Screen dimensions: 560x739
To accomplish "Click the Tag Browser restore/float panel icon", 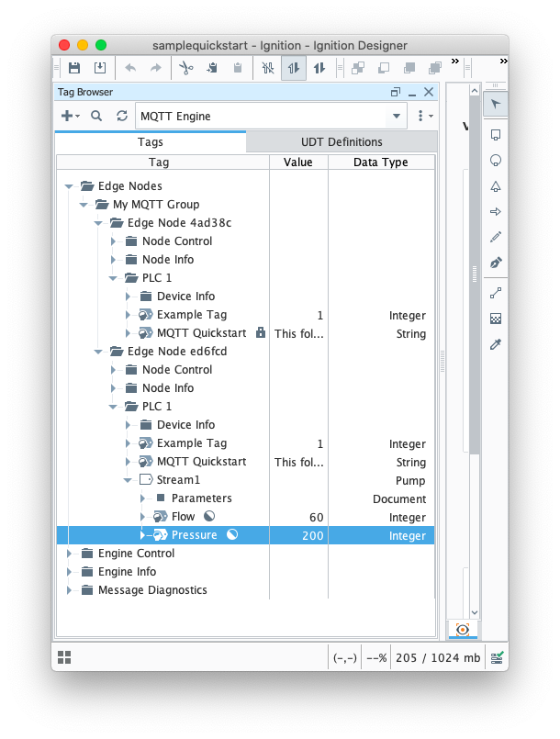I will pyautogui.click(x=396, y=92).
